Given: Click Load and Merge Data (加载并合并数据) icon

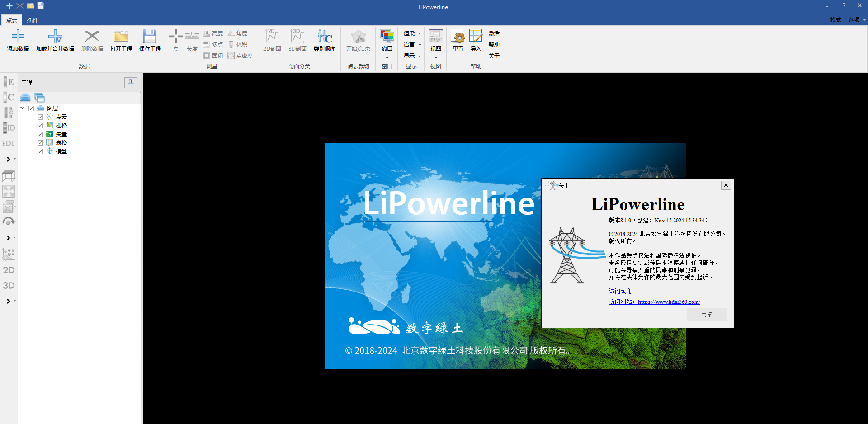Looking at the screenshot, I should 55,37.
